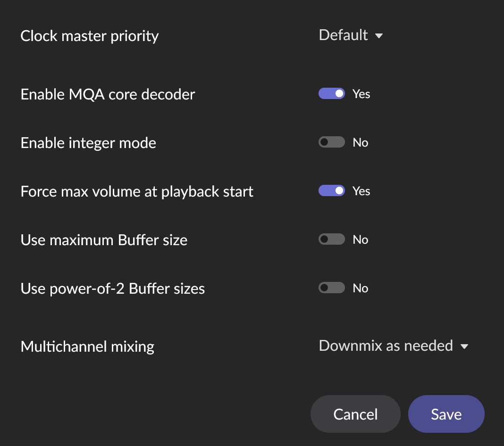Enable the integer mode switch

click(332, 142)
